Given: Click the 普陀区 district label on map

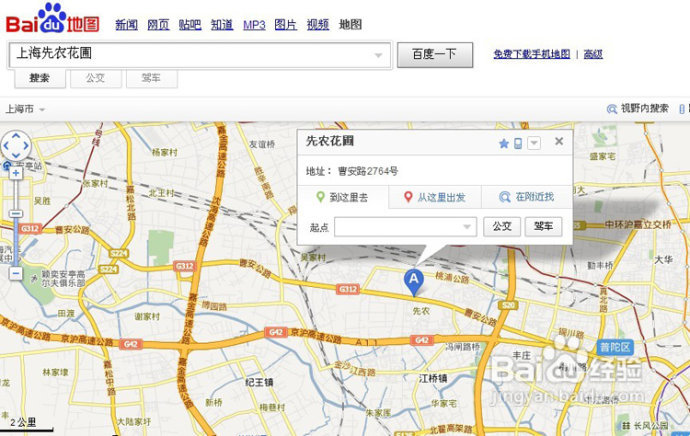Looking at the screenshot, I should coord(615,348).
